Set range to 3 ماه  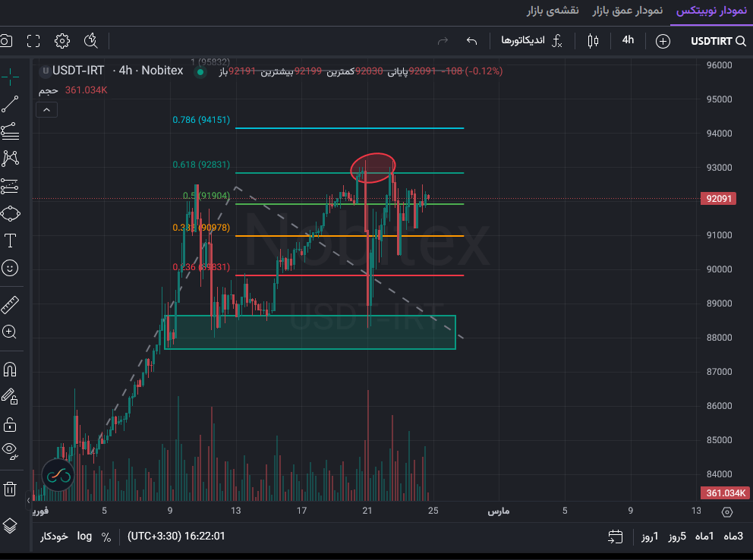[x=733, y=536]
